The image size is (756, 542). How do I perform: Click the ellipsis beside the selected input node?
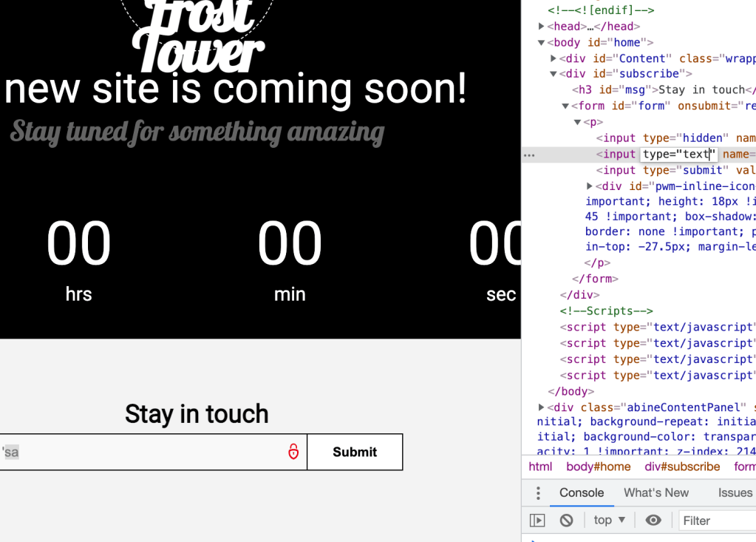(529, 155)
